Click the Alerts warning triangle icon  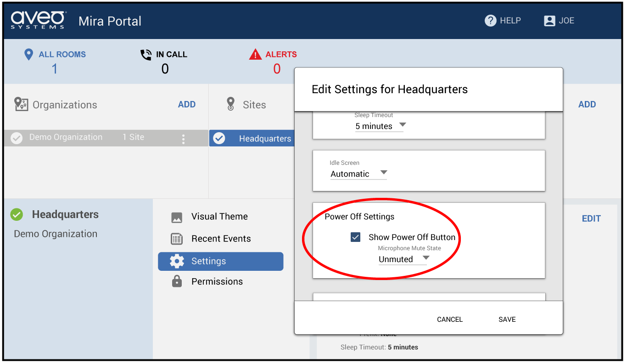pyautogui.click(x=255, y=55)
